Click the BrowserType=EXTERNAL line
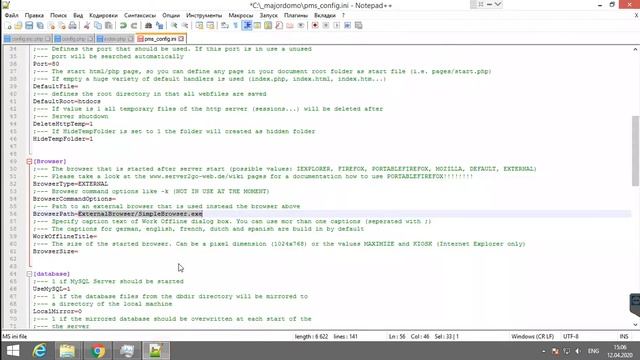Image resolution: width=640 pixels, height=360 pixels. coord(71,184)
